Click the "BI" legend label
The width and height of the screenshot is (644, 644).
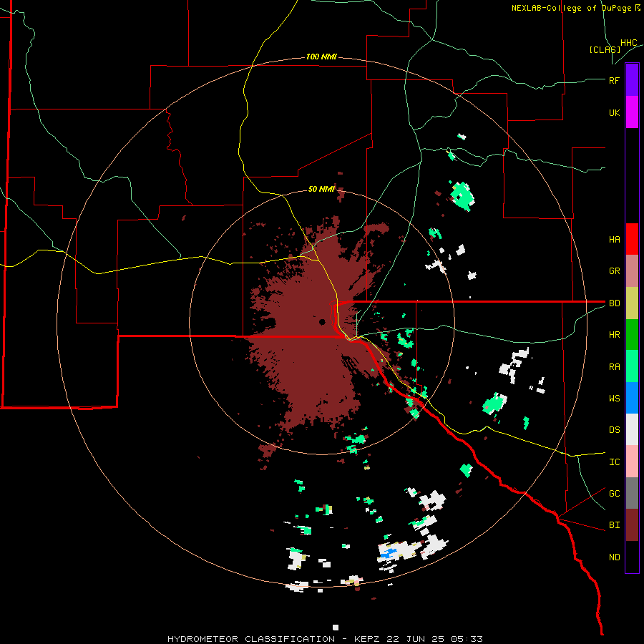tap(614, 525)
